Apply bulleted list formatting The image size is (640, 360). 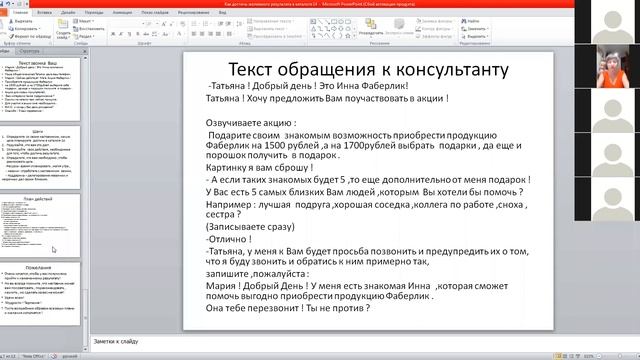click(195, 24)
